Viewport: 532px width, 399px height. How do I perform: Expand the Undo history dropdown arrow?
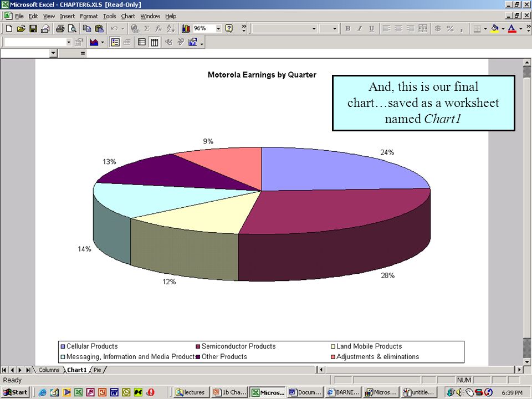pos(123,29)
